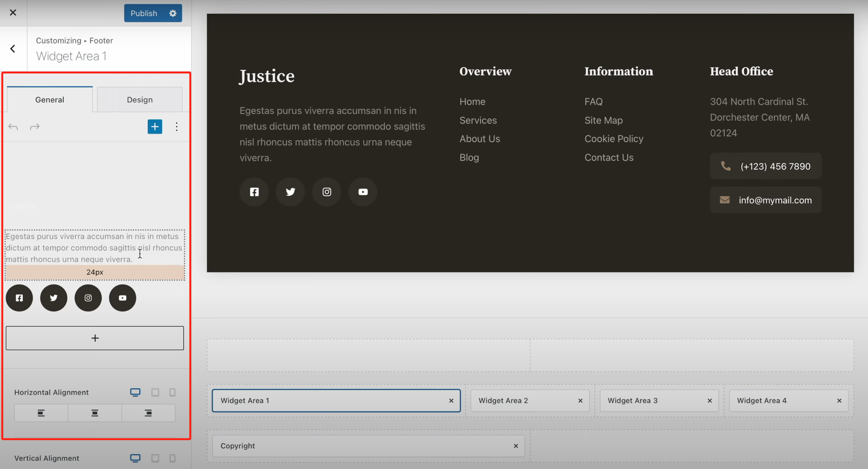Click the Undo arrow icon
This screenshot has height=469, width=868.
coord(13,127)
